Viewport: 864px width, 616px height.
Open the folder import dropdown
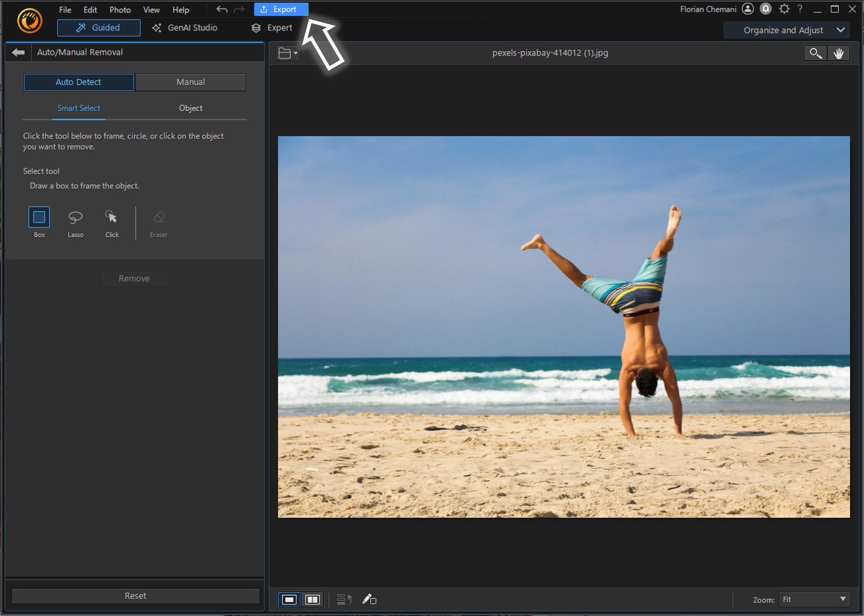coord(287,53)
